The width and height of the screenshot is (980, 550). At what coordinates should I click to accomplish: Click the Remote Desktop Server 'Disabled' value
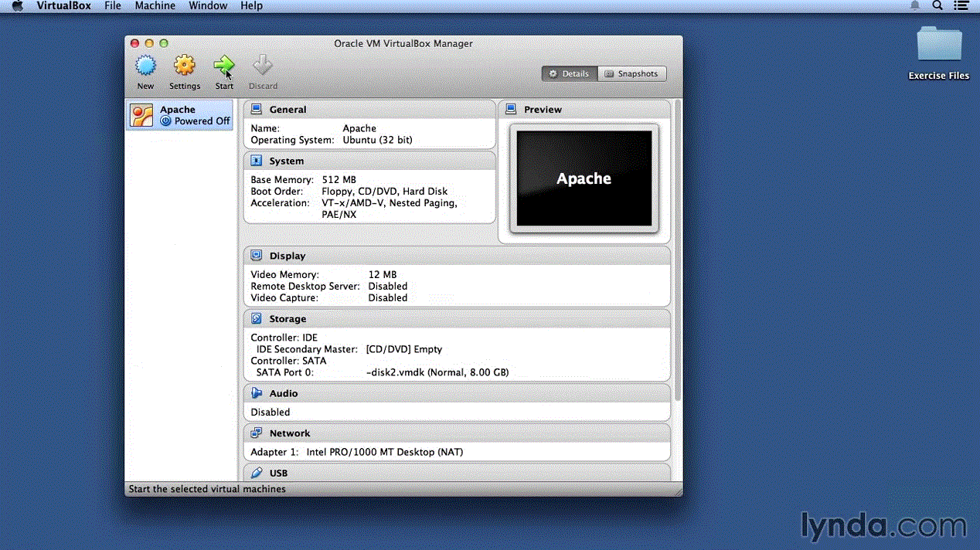tap(388, 286)
